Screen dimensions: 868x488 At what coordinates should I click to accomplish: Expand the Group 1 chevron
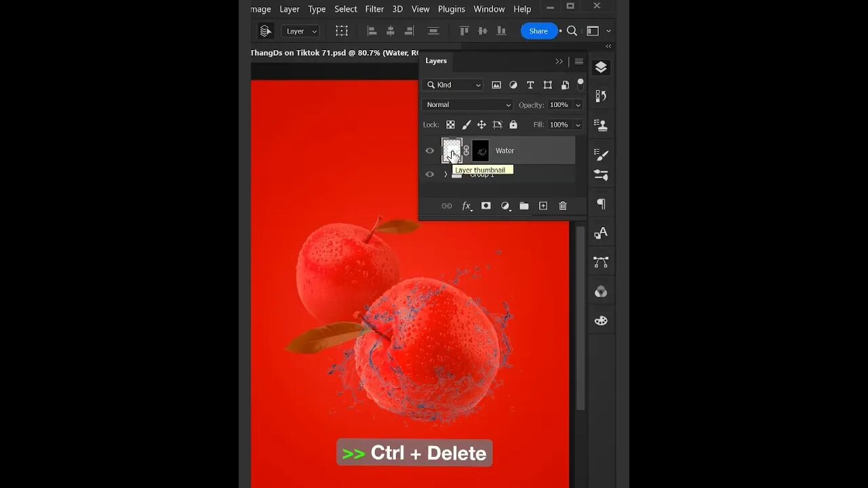click(x=446, y=174)
